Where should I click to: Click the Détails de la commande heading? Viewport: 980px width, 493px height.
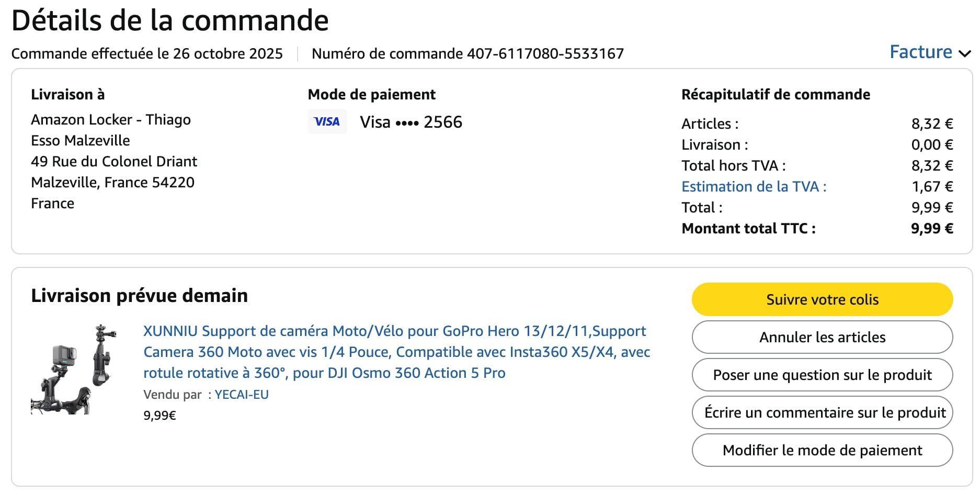coord(170,20)
